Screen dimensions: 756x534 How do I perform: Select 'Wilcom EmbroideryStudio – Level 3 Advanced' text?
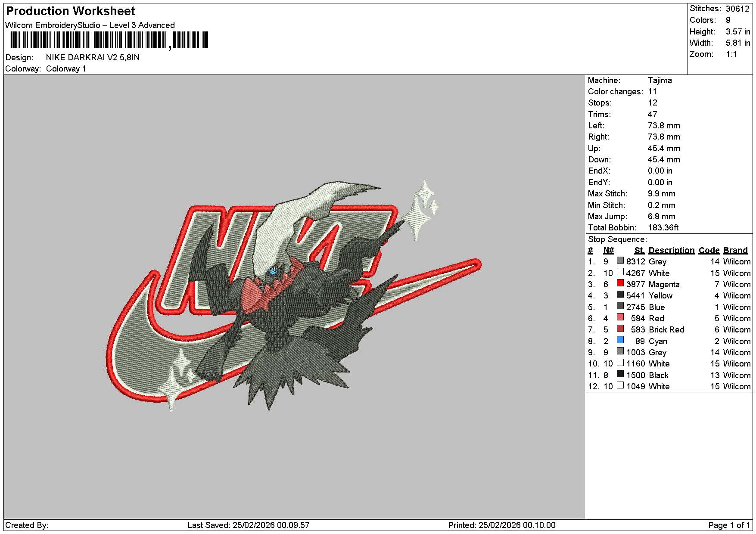90,25
